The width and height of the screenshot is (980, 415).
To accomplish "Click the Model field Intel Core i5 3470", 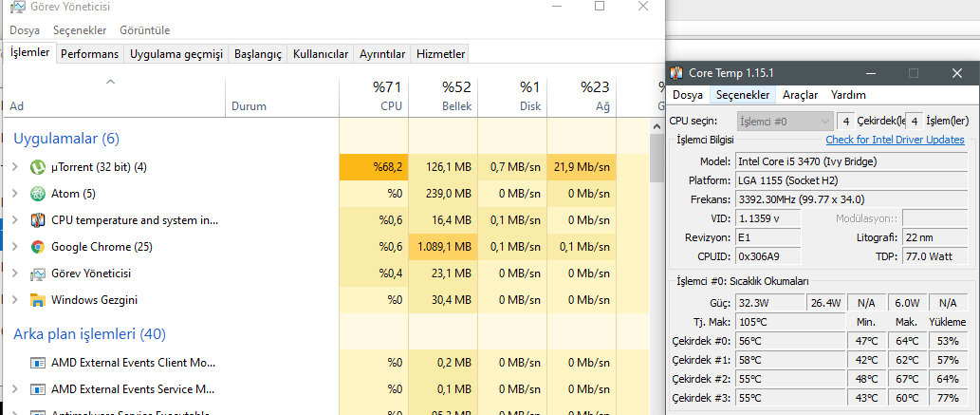I will [849, 161].
